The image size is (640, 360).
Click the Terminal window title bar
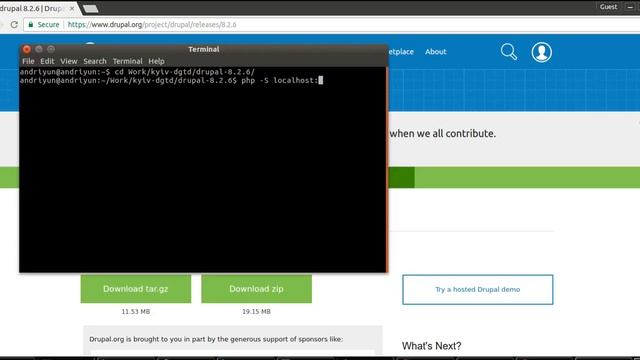point(203,49)
